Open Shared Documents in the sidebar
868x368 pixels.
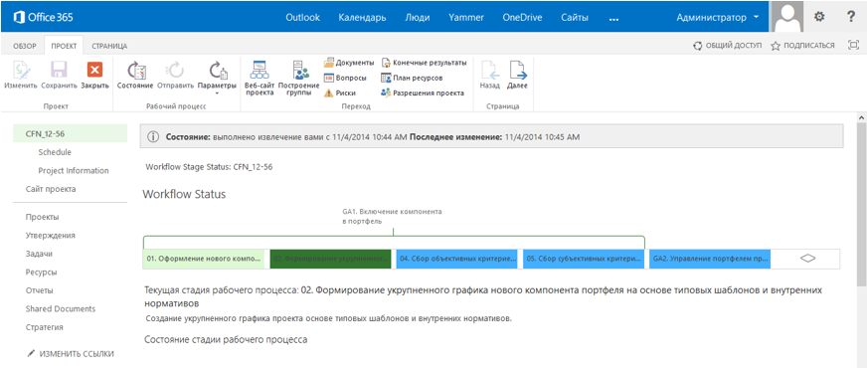pyautogui.click(x=61, y=308)
